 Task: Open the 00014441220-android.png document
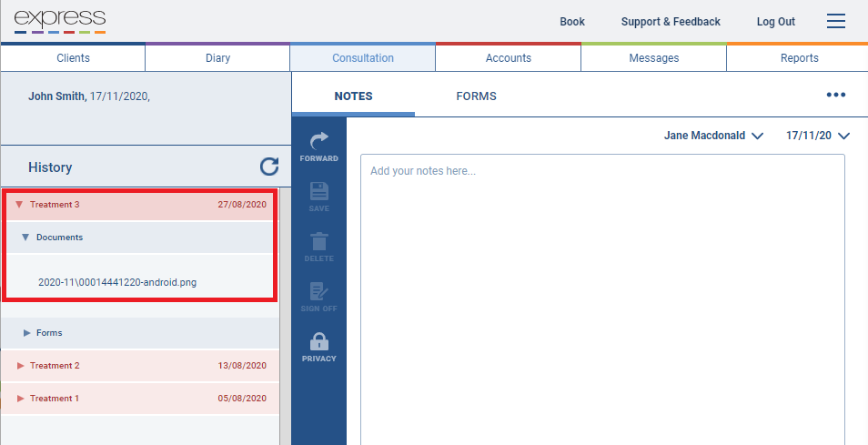[x=117, y=282]
